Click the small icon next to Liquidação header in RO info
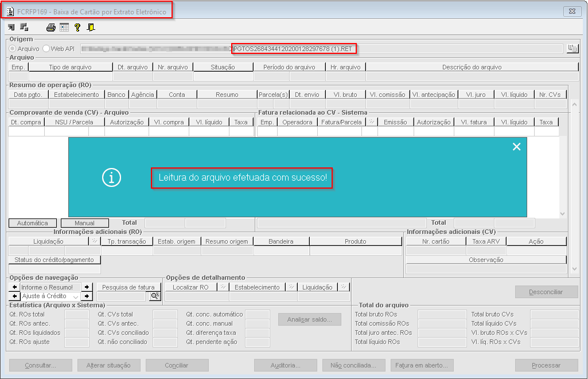 tap(95, 241)
